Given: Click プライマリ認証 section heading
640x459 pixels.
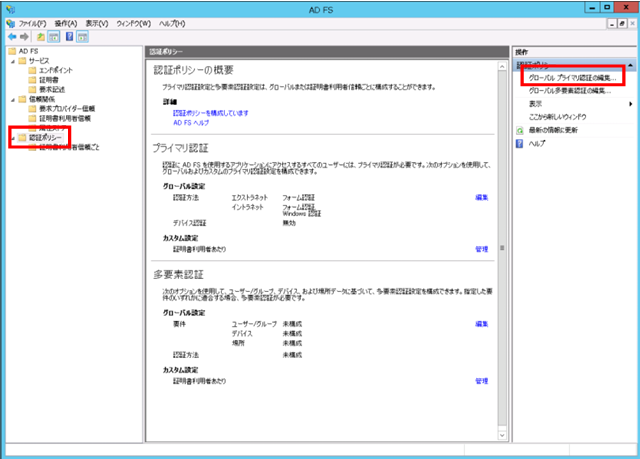Looking at the screenshot, I should (180, 148).
